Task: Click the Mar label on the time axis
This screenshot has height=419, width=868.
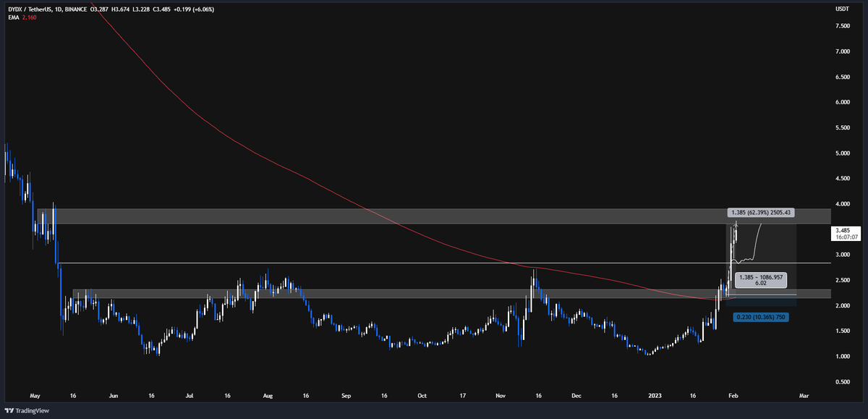Action: point(803,397)
